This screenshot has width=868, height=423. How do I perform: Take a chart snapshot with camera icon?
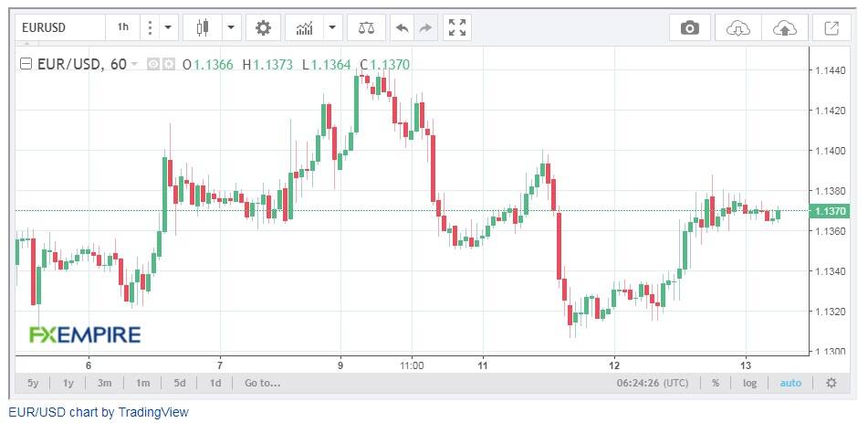point(690,27)
